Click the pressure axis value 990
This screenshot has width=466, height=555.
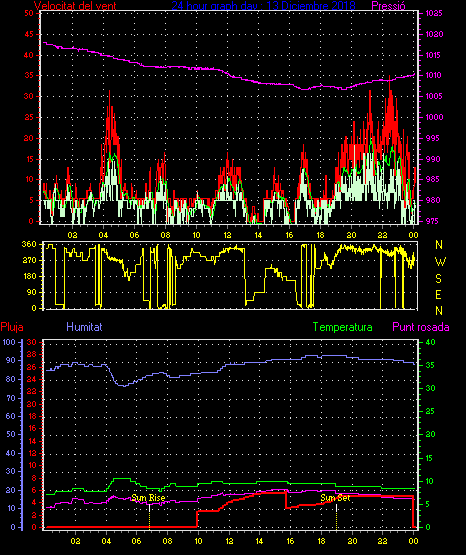[433, 159]
